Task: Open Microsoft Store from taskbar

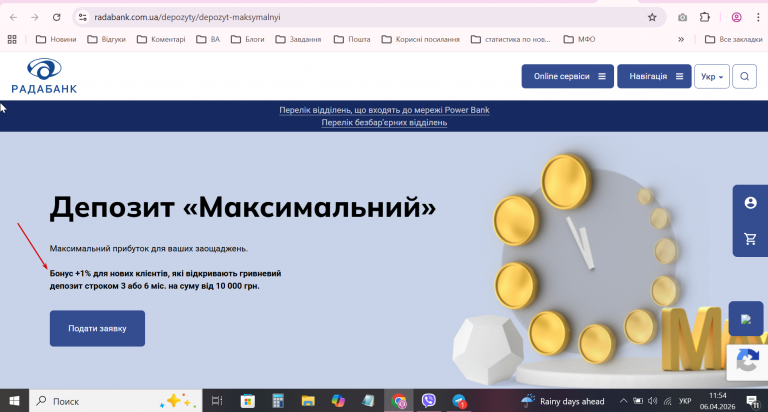Action: click(x=248, y=401)
